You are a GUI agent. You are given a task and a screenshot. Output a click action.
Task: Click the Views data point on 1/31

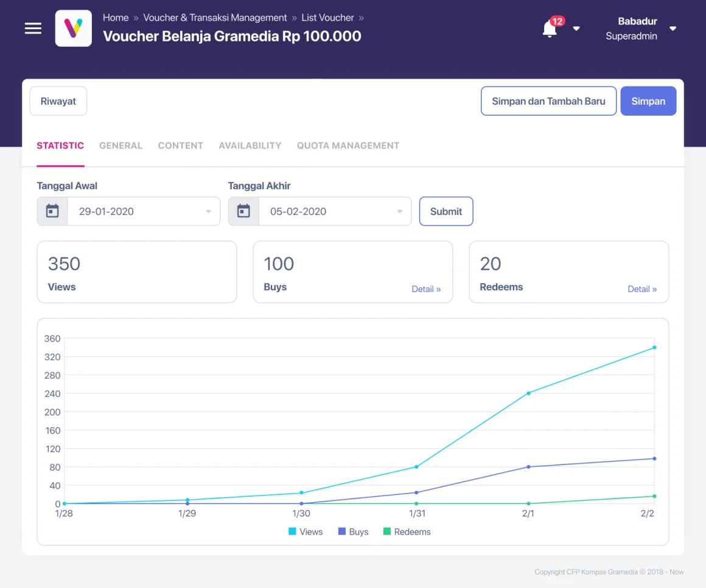pyautogui.click(x=416, y=467)
